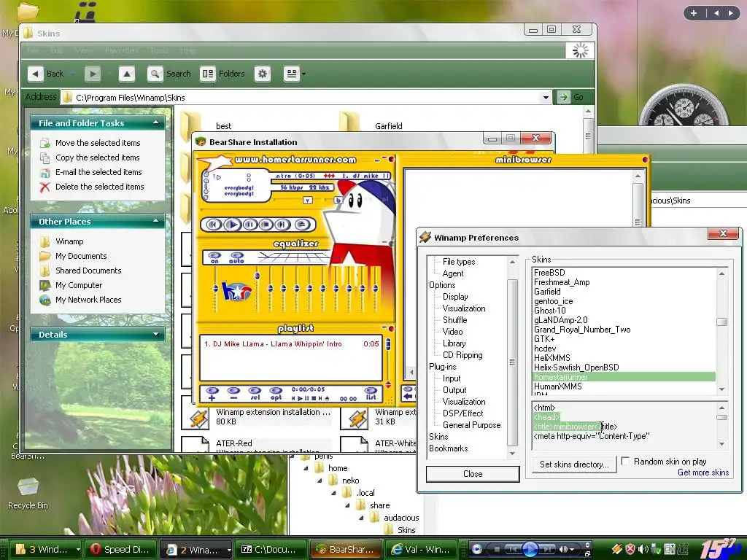
Task: Collapse the 'neko' folder tree node
Action: tap(320, 481)
